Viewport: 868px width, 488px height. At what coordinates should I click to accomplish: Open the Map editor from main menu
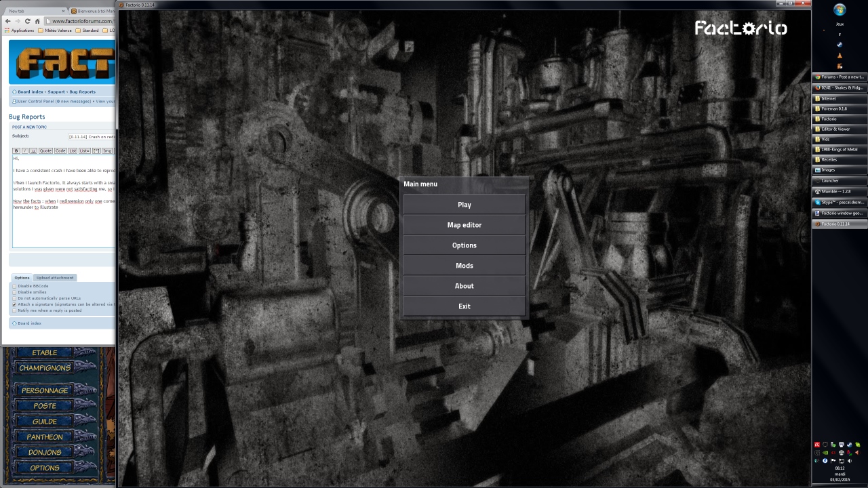(x=464, y=225)
